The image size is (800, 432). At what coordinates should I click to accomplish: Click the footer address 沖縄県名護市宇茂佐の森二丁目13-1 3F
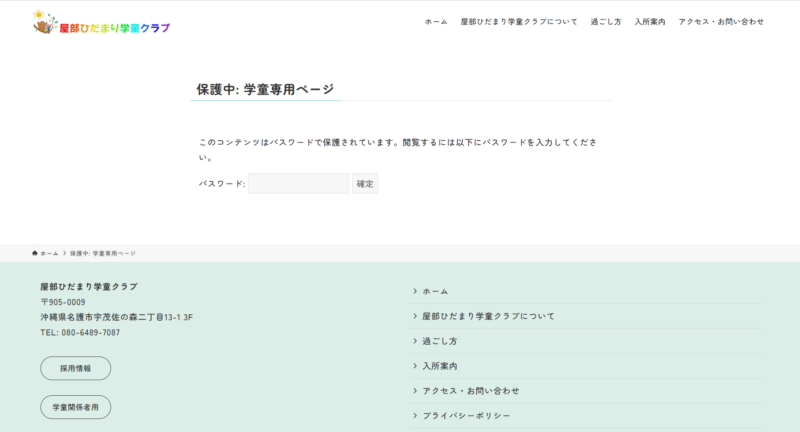coord(116,317)
